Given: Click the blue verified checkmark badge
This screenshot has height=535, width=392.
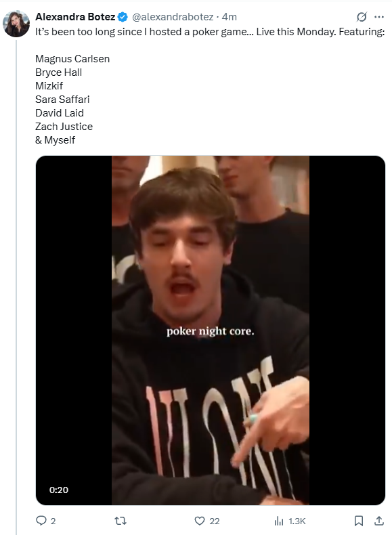Looking at the screenshot, I should coord(123,17).
